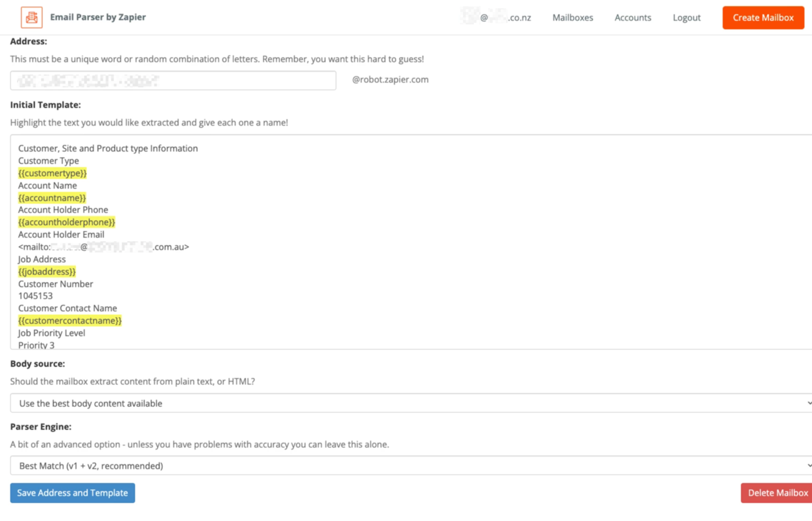Click the mailbox address input field
Screen dimensions: 812x521
(173, 80)
